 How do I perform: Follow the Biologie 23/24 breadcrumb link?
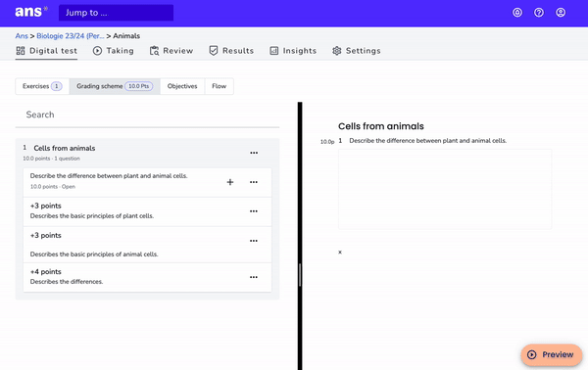71,36
